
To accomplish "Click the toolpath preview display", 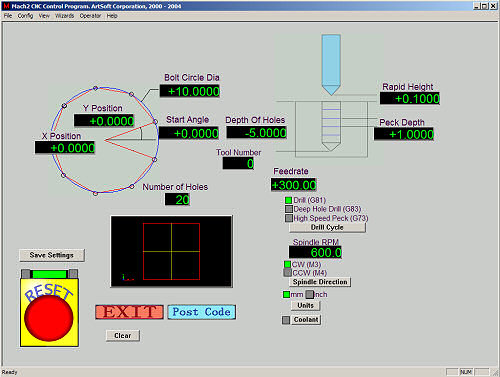I will tap(171, 251).
